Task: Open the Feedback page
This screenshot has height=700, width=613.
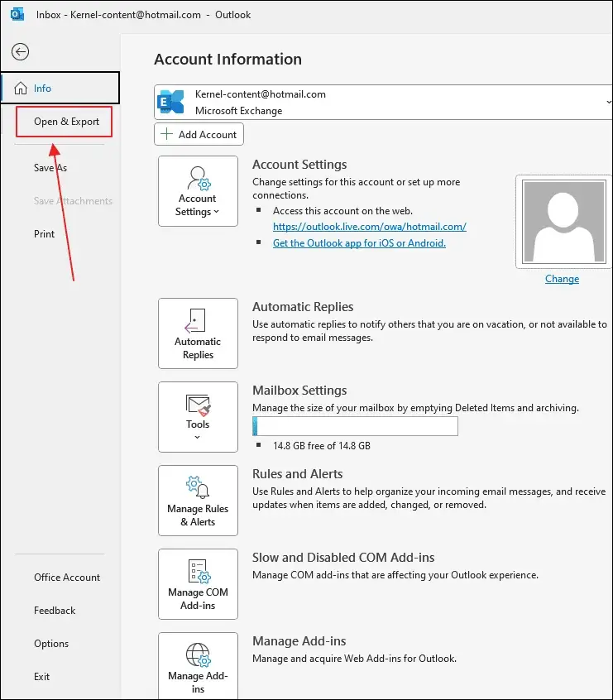Action: click(55, 611)
